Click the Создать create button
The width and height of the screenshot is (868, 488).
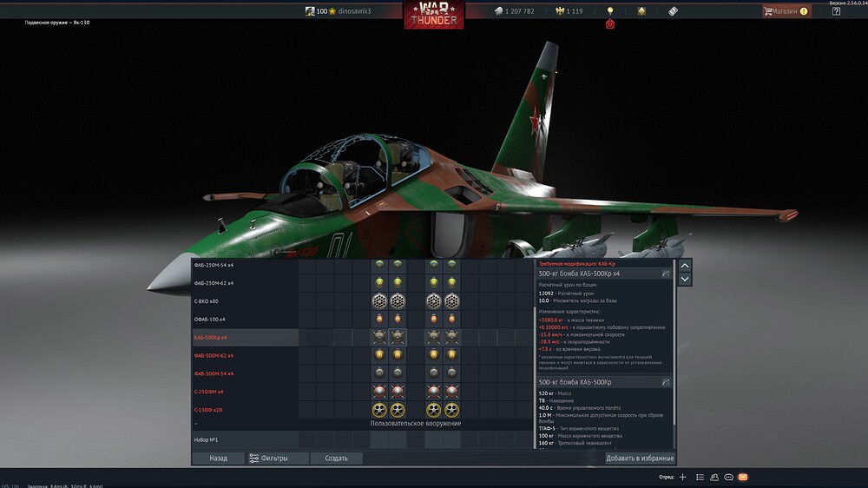[336, 458]
